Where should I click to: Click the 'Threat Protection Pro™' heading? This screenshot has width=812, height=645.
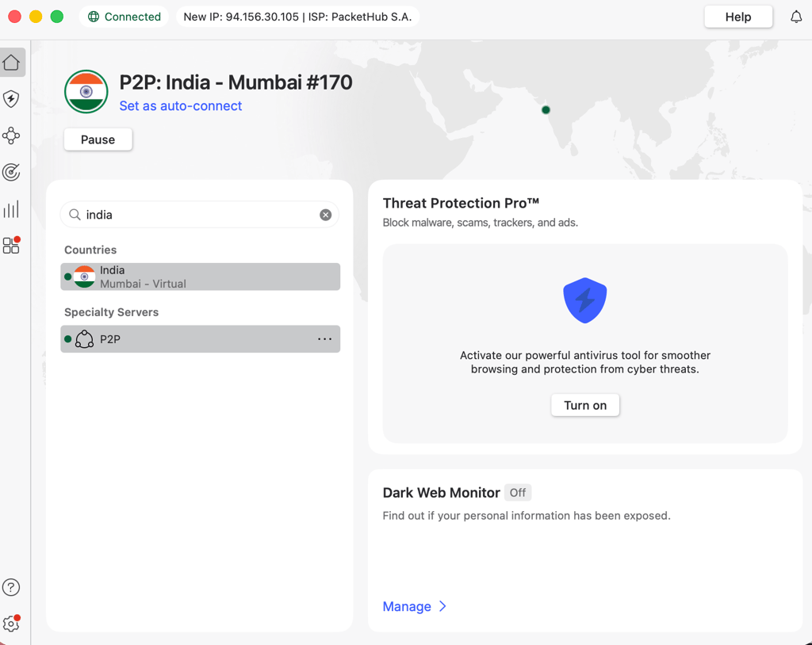click(x=461, y=203)
